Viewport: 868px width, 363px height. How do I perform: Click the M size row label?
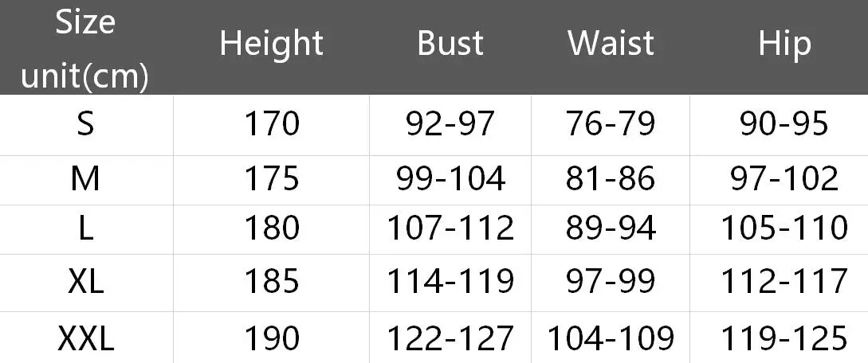85,179
